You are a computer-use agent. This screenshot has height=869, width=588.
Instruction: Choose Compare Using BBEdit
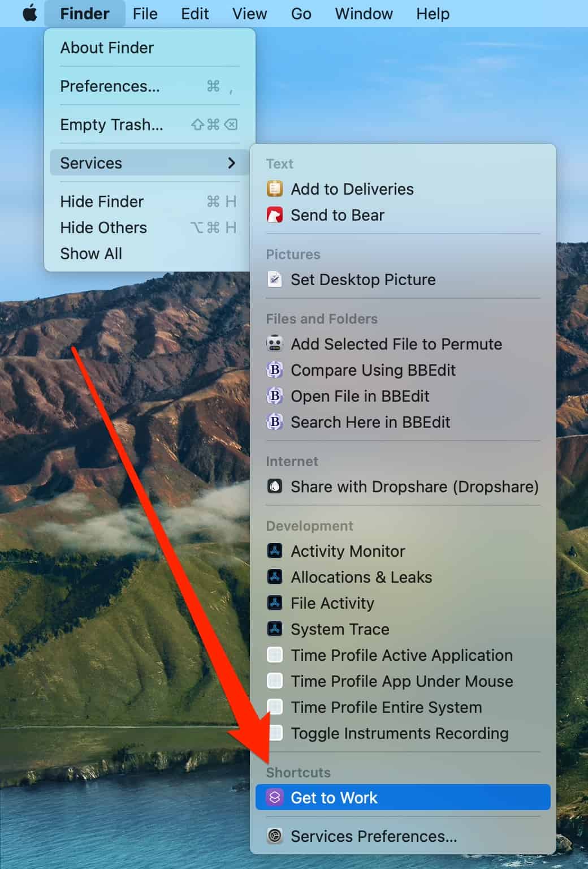coord(403,370)
